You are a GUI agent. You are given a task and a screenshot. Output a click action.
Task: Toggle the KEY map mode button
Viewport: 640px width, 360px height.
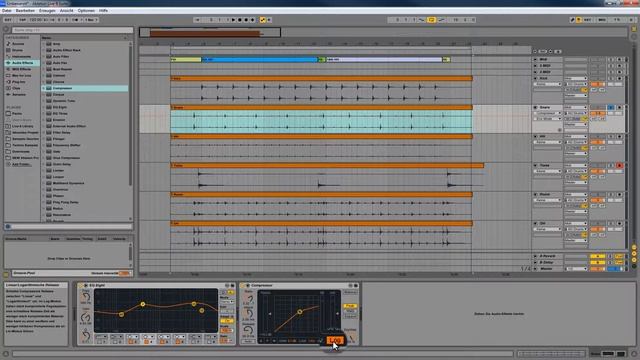[x=587, y=20]
